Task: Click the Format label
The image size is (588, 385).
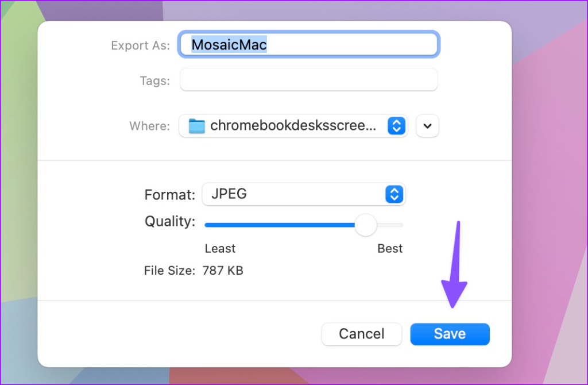Action: [x=170, y=195]
